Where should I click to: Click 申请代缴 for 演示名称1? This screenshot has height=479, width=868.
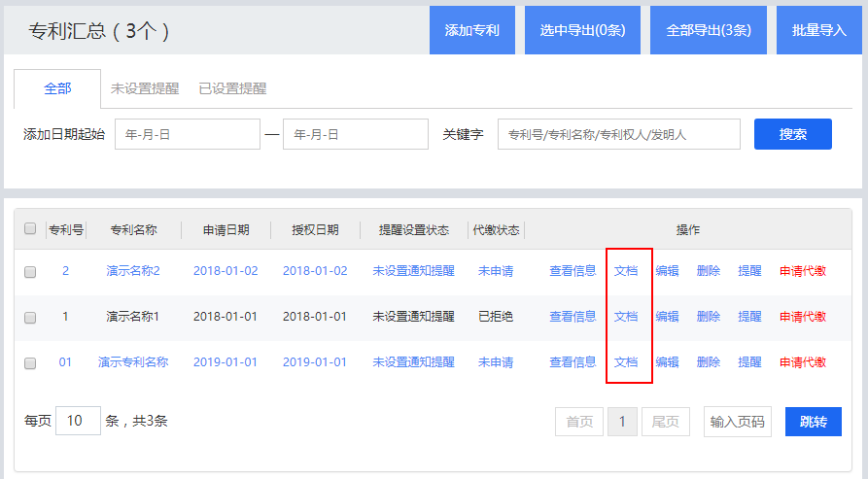pyautogui.click(x=803, y=317)
